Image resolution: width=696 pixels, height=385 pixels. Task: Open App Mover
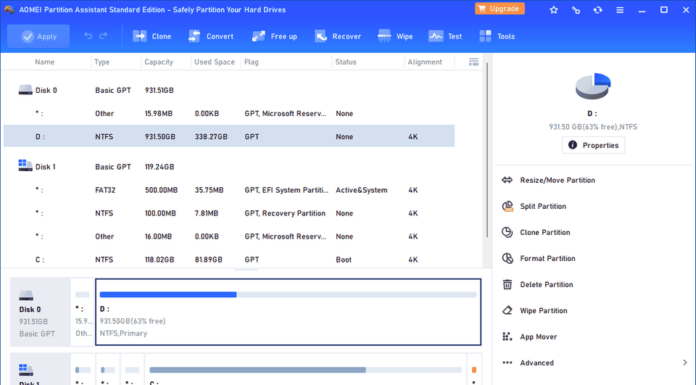[x=538, y=337]
